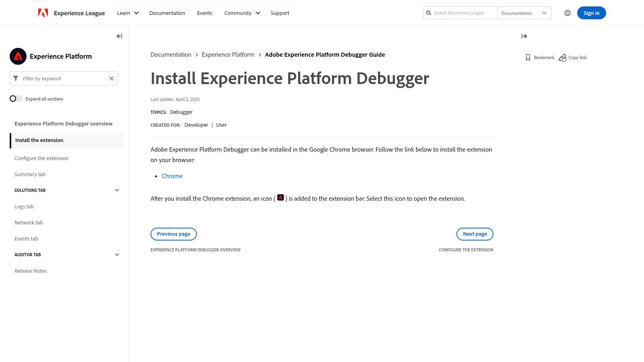
Task: Expand the right side rail
Action: pyautogui.click(x=524, y=36)
